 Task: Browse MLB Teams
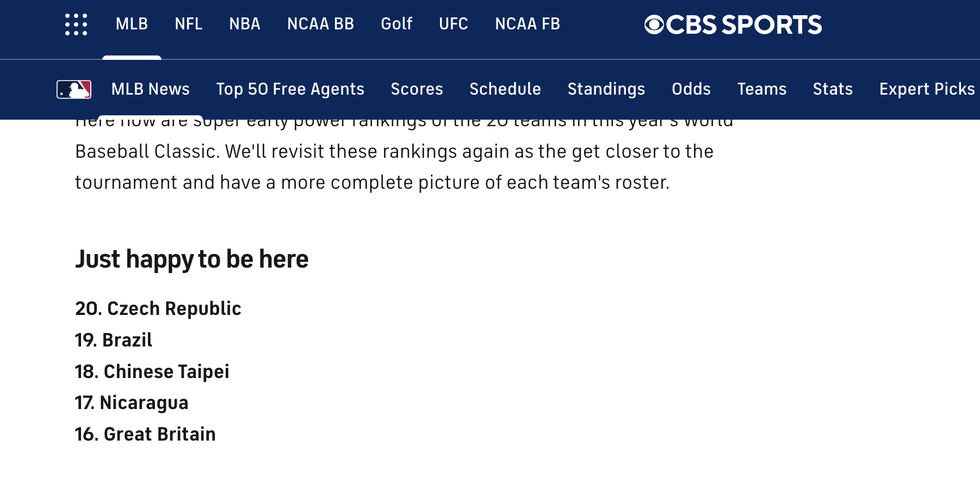click(762, 89)
